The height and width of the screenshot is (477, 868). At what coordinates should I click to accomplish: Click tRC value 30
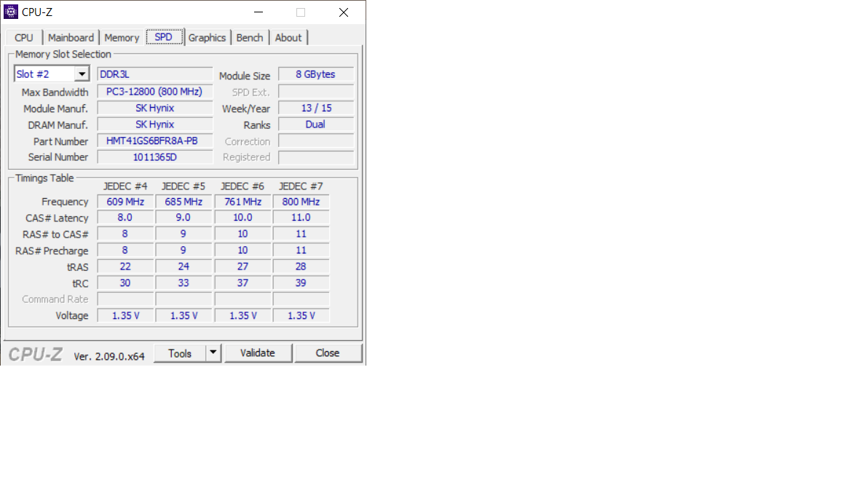[x=126, y=283]
